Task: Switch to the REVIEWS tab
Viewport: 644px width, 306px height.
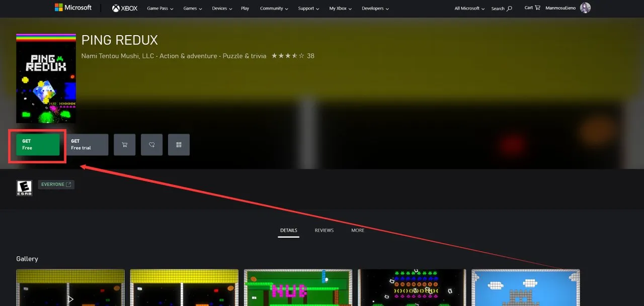Action: coord(324,230)
